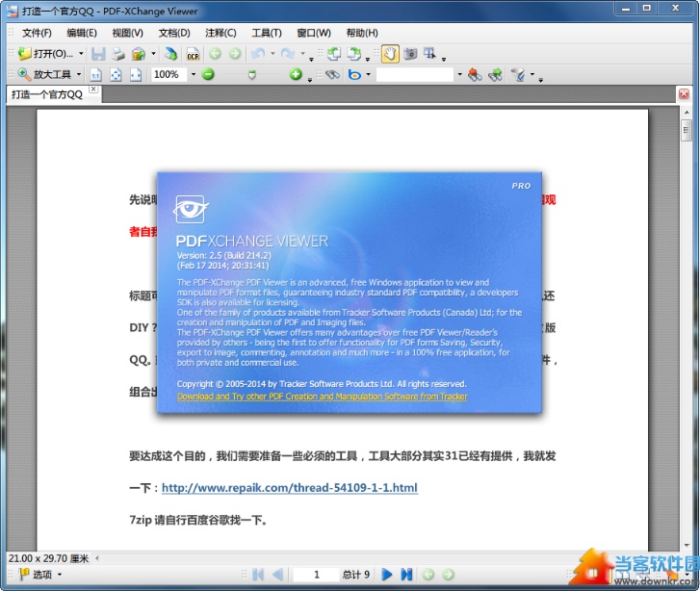The height and width of the screenshot is (591, 700).
Task: Expand the Open button dropdown arrow
Action: (x=81, y=54)
